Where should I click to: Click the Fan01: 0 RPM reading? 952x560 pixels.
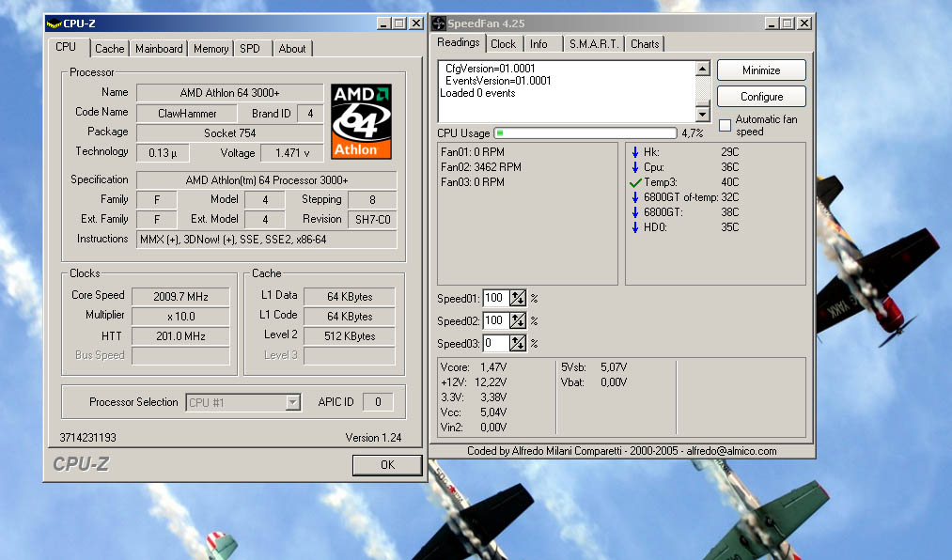(473, 152)
